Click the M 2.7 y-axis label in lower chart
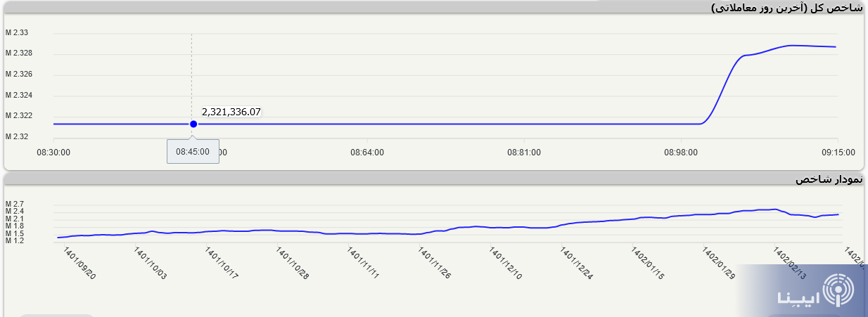The image size is (868, 317). tap(15, 204)
